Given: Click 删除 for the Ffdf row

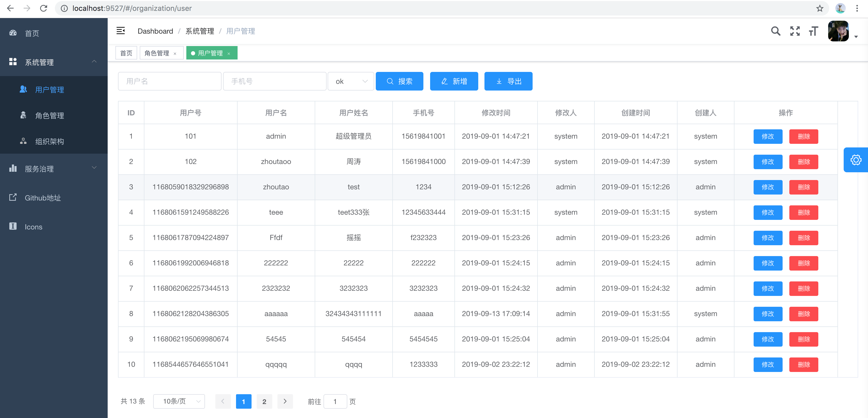Looking at the screenshot, I should 804,238.
